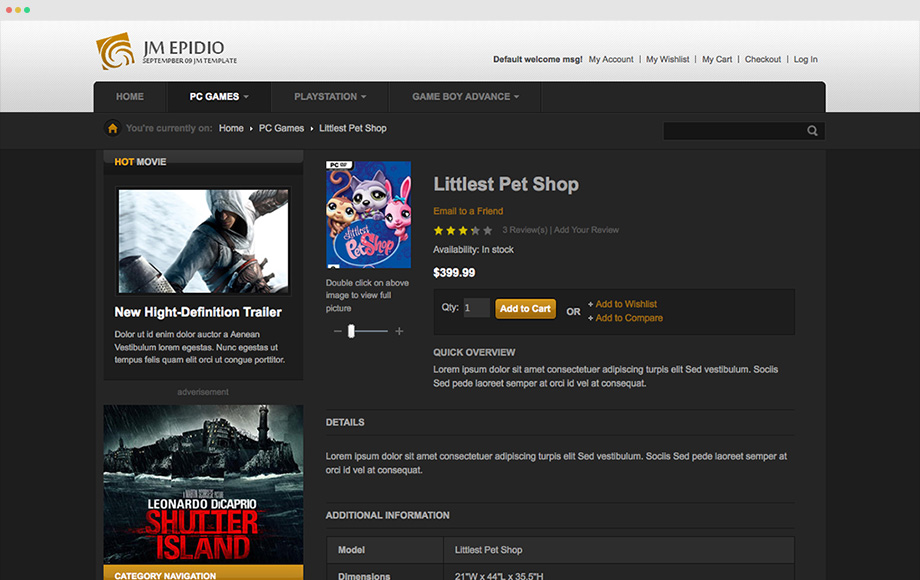Click the Hot Movie sidebar heading
The width and height of the screenshot is (920, 580).
(140, 162)
